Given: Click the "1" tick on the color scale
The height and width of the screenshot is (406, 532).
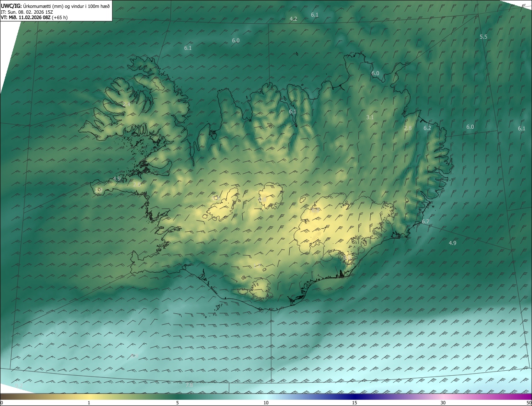Looking at the screenshot, I should point(89,403).
